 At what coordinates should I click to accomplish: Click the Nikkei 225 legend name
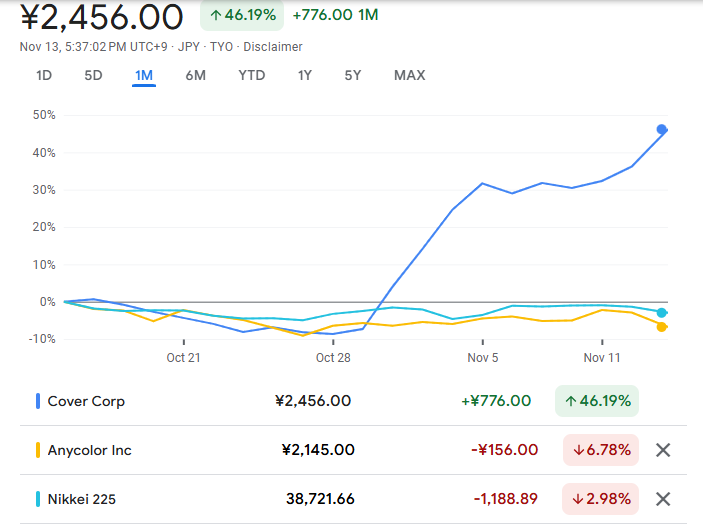[84, 499]
